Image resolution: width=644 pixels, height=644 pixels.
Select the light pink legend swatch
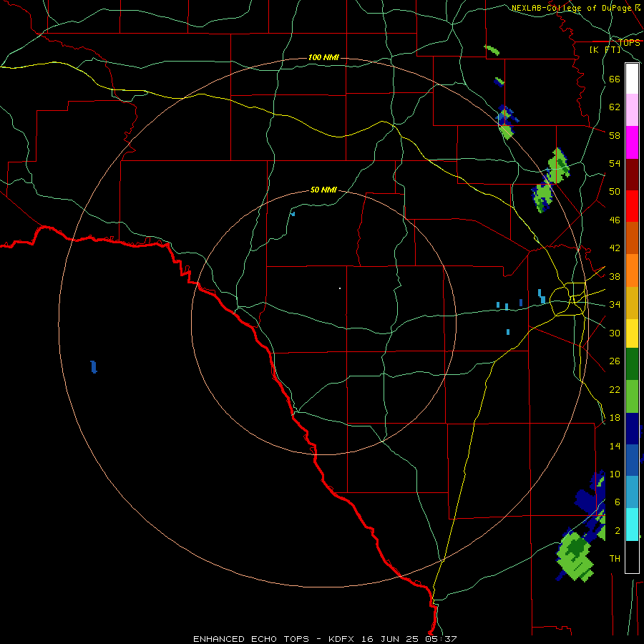[x=632, y=110]
